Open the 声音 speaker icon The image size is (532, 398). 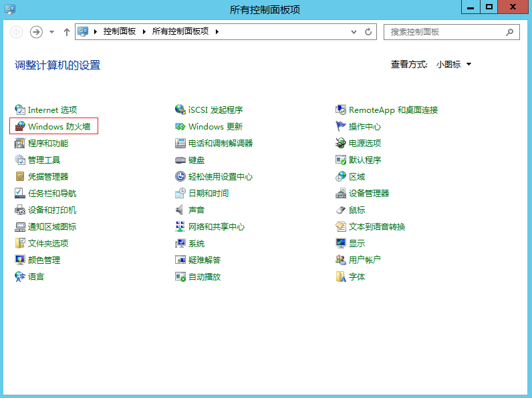180,210
